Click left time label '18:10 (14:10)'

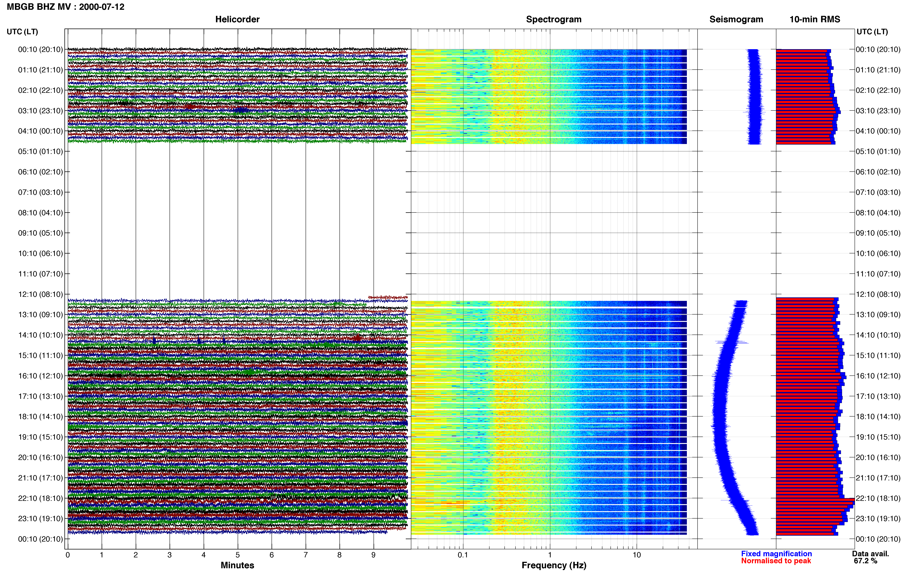pyautogui.click(x=41, y=417)
